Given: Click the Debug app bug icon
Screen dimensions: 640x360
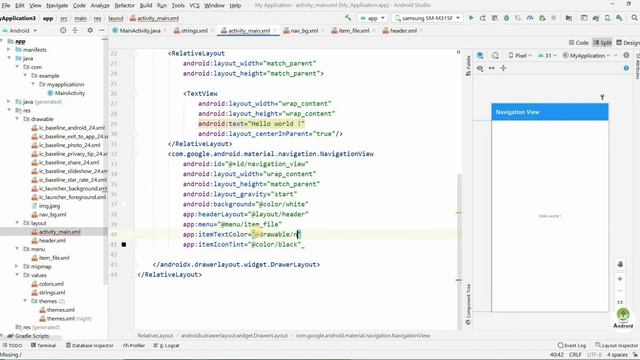Looking at the screenshot, I should (x=506, y=18).
